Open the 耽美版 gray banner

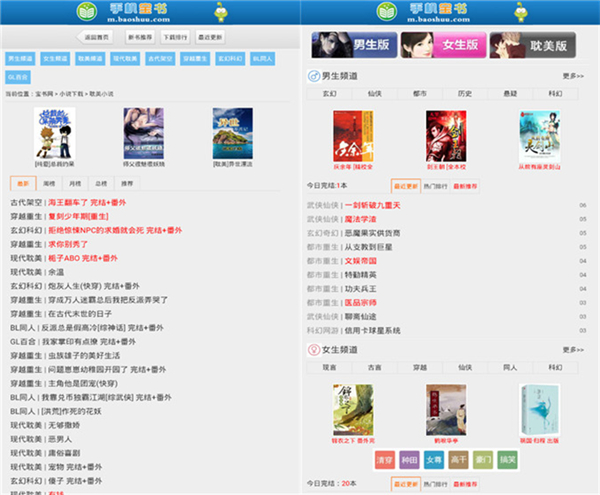533,45
